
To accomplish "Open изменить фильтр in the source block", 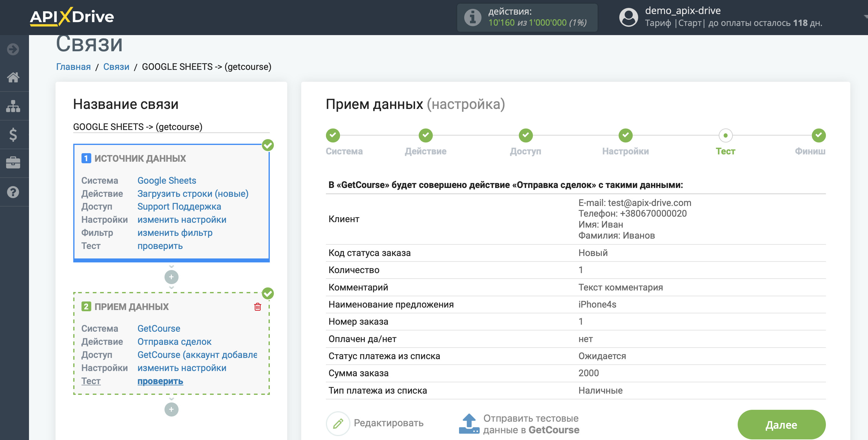I will pos(175,233).
